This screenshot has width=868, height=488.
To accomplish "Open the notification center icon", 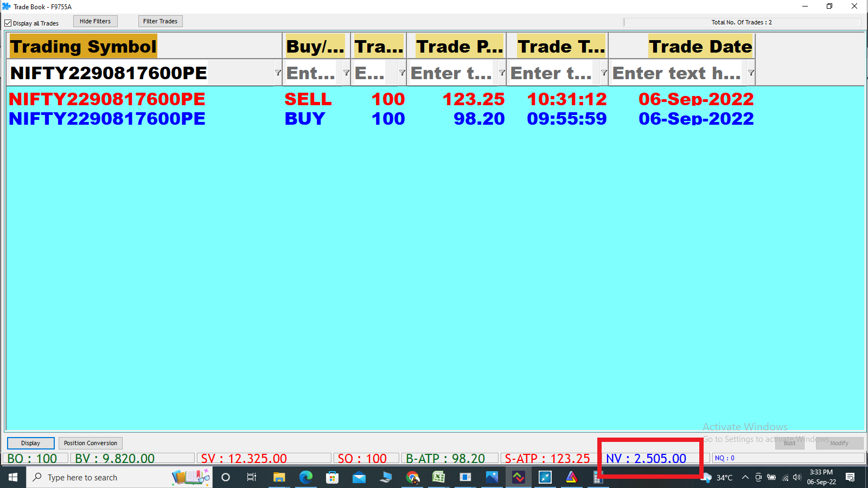I will pyautogui.click(x=850, y=477).
